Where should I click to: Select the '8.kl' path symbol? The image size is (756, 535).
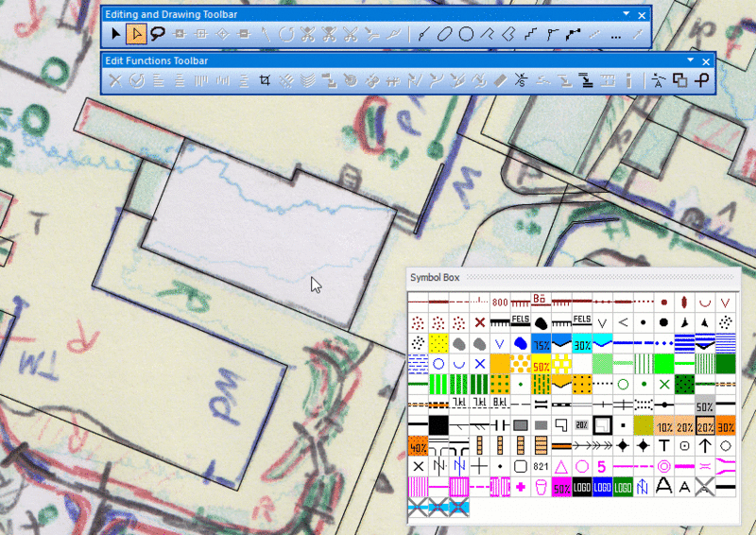pyautogui.click(x=500, y=404)
